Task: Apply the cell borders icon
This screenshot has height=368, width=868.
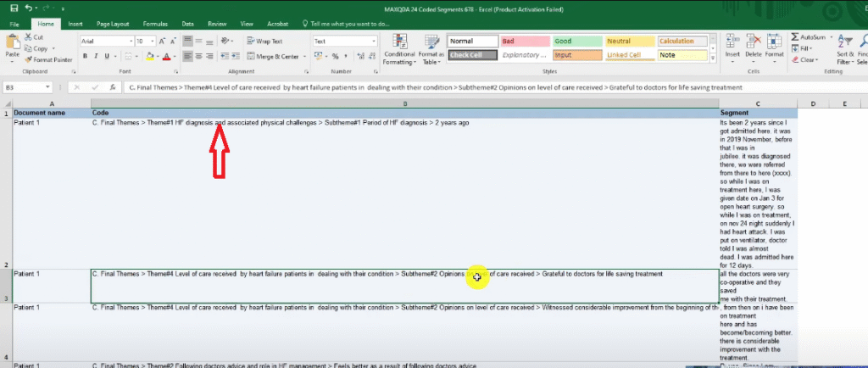Action: click(128, 56)
